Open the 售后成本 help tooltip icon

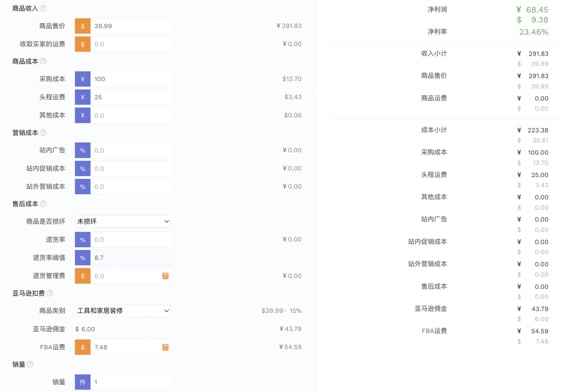(x=43, y=204)
